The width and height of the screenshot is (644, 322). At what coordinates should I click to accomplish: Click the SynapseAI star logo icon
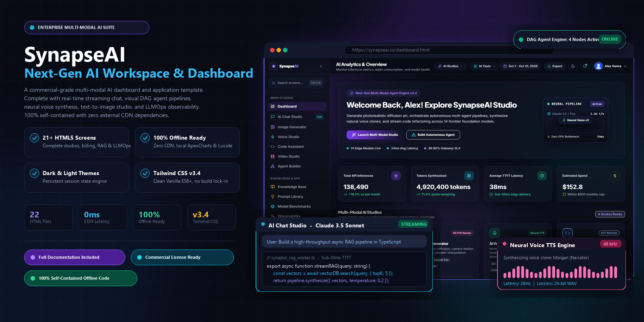click(x=274, y=66)
